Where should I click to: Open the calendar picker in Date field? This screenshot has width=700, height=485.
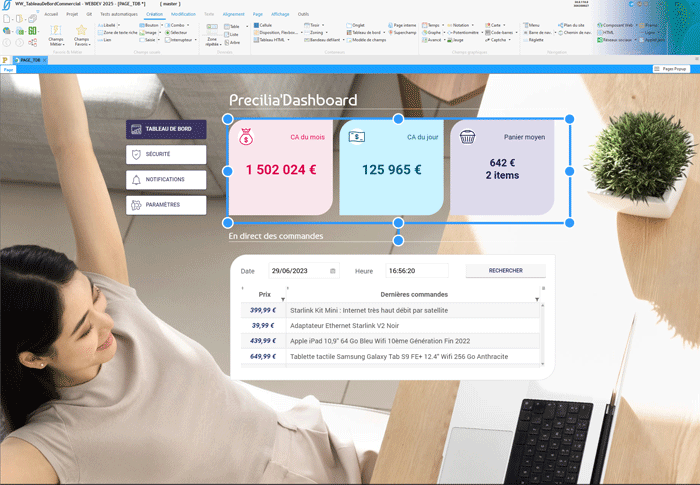point(333,271)
